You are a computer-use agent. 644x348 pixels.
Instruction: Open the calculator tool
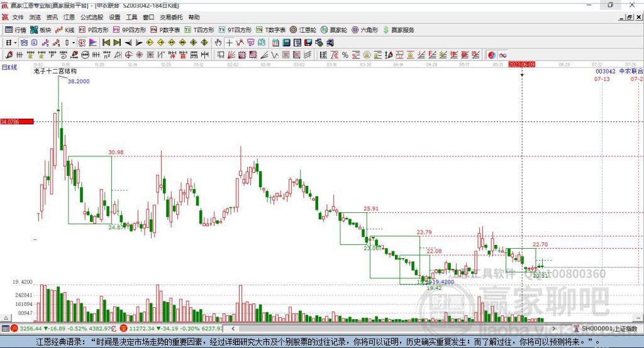[286, 42]
